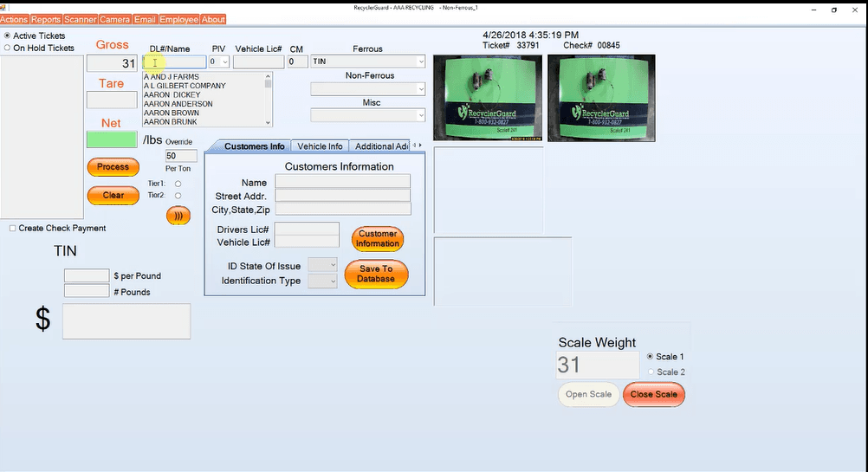Click customer list scroll-down arrow
Screen dimensions: 868x472
tap(268, 123)
